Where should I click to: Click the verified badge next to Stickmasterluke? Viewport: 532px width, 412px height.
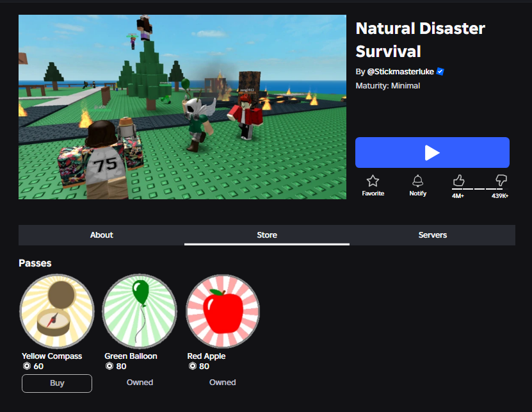(440, 72)
